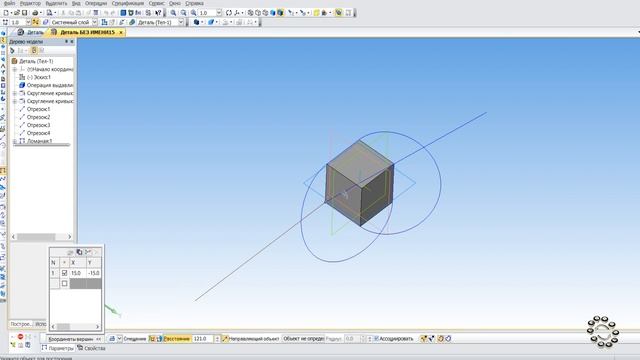Click the Zoom out magnifier icon
The image size is (640, 360).
point(193,13)
